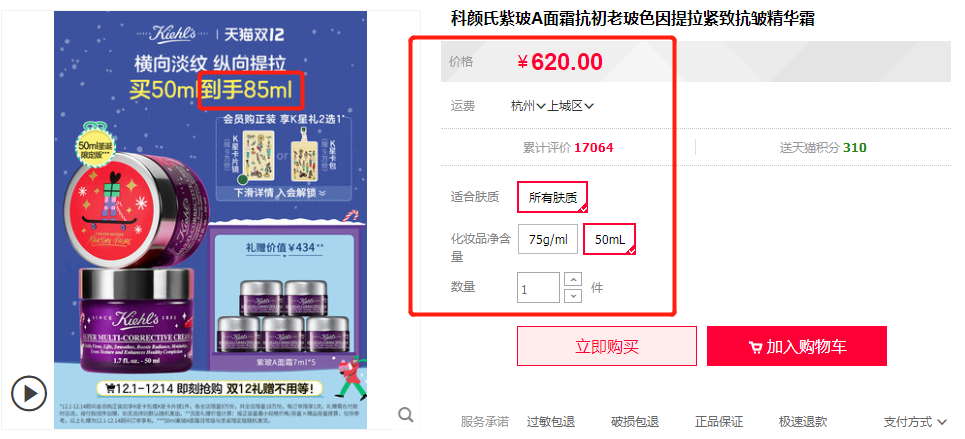This screenshot has width=965, height=439.
Task: Click the shopping cart icon in 加入购物车
Action: click(x=755, y=347)
